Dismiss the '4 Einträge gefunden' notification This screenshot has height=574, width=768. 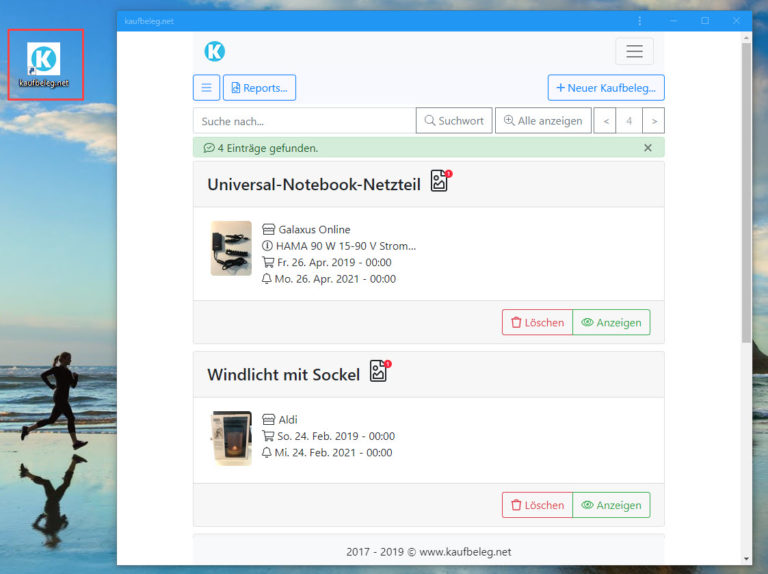(647, 148)
